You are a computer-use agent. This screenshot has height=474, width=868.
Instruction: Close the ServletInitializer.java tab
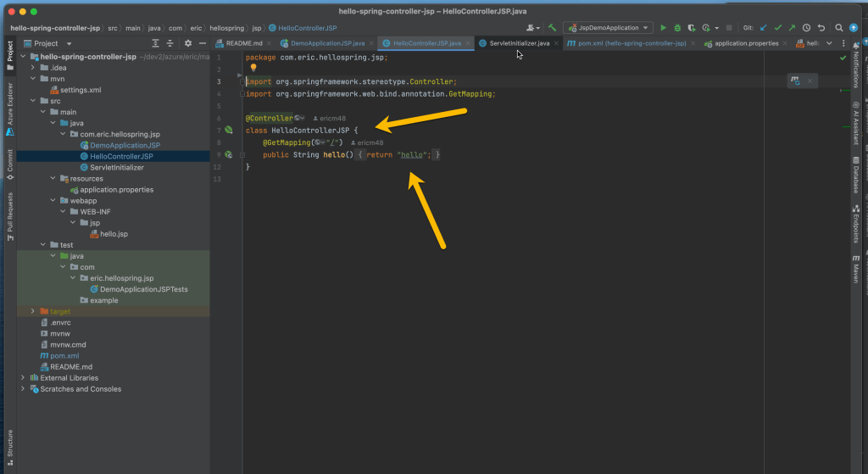(556, 42)
